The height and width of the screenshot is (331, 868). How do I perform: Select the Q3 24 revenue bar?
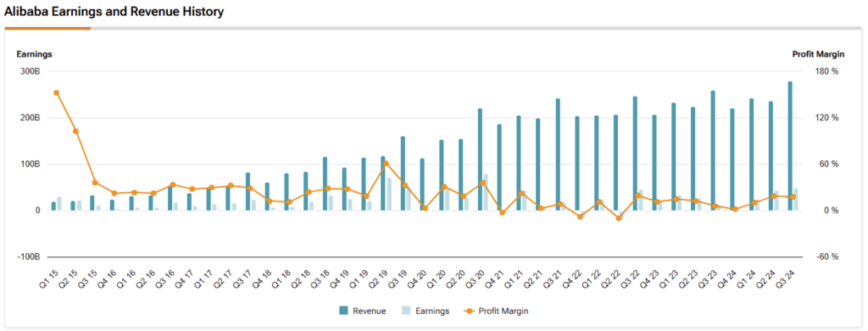(791, 146)
